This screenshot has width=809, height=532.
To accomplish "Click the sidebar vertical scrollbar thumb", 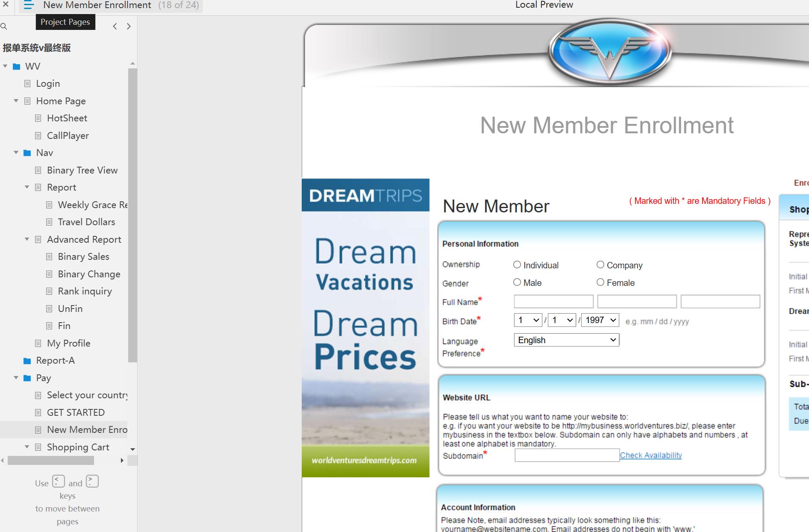I will [132, 215].
